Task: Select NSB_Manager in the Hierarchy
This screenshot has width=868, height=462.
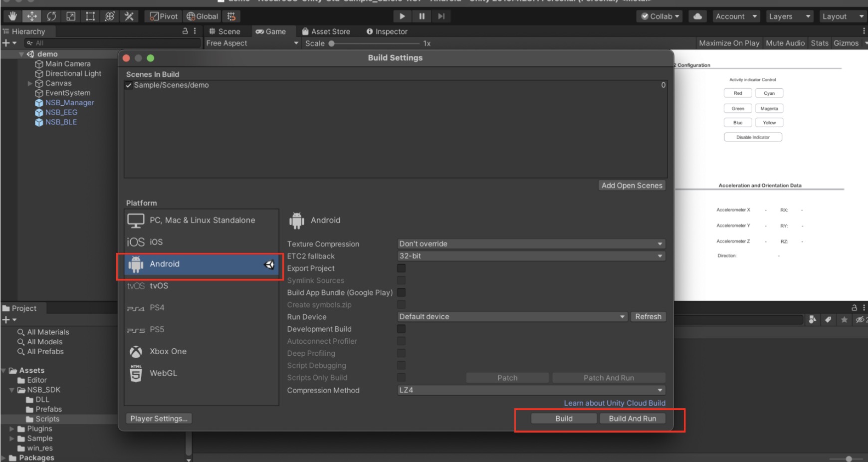Action: point(69,102)
